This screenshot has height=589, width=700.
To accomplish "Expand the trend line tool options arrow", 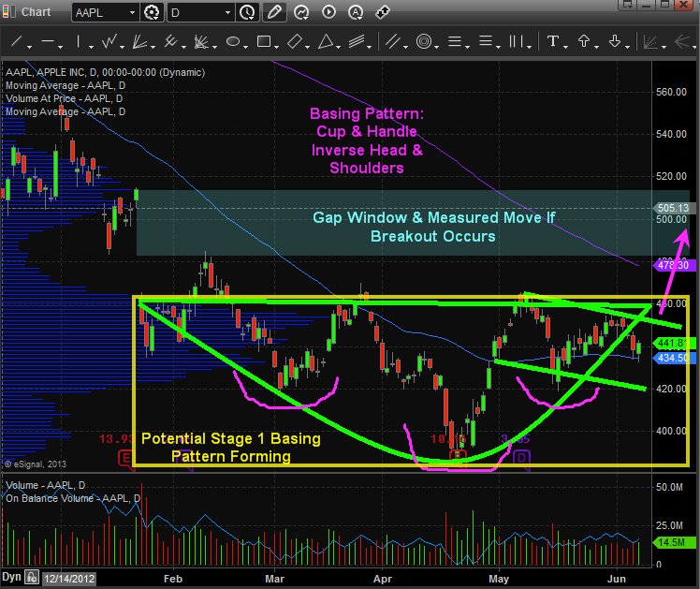I will click(x=29, y=47).
